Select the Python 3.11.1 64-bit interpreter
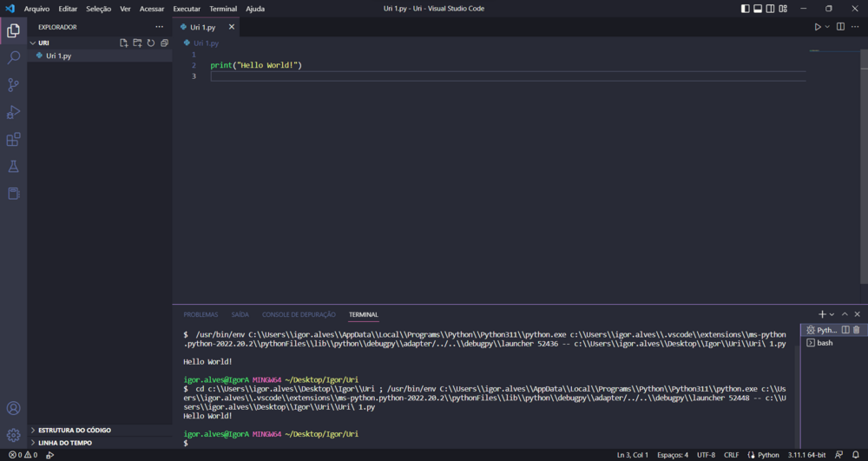 tap(806, 455)
